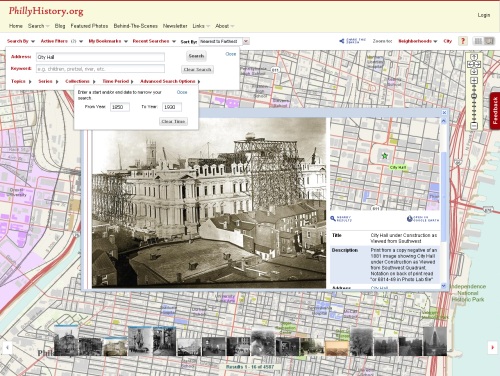Switch to map view icon

coord(489,41)
